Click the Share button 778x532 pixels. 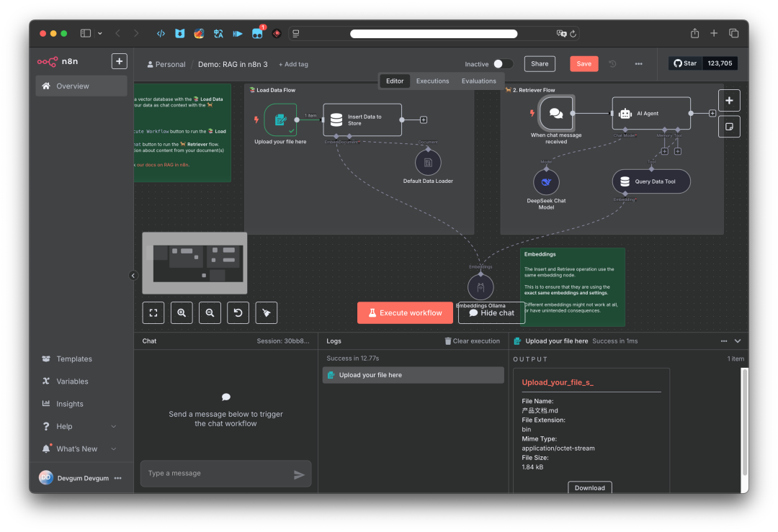[x=540, y=63]
